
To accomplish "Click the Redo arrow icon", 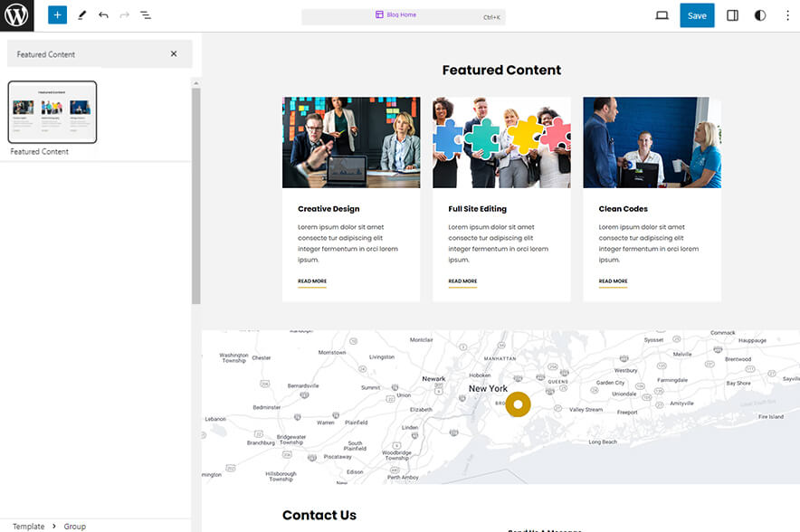I will [123, 14].
